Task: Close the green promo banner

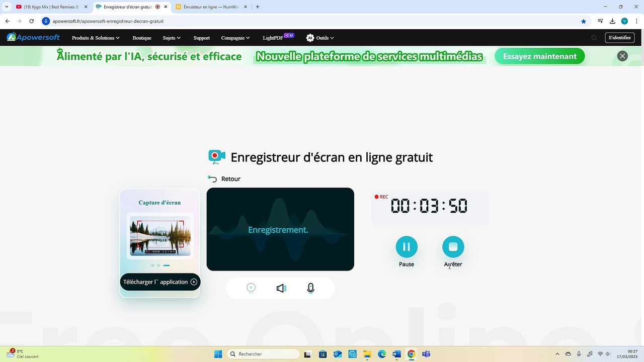Action: (622, 56)
